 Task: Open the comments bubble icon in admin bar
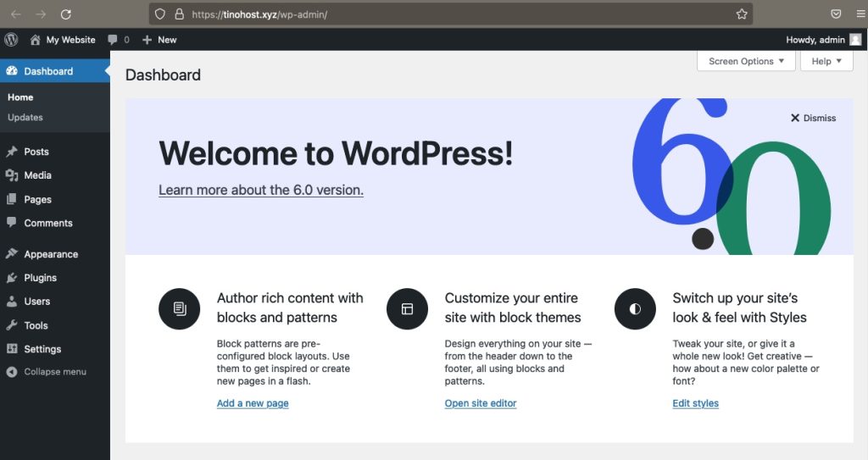[113, 40]
